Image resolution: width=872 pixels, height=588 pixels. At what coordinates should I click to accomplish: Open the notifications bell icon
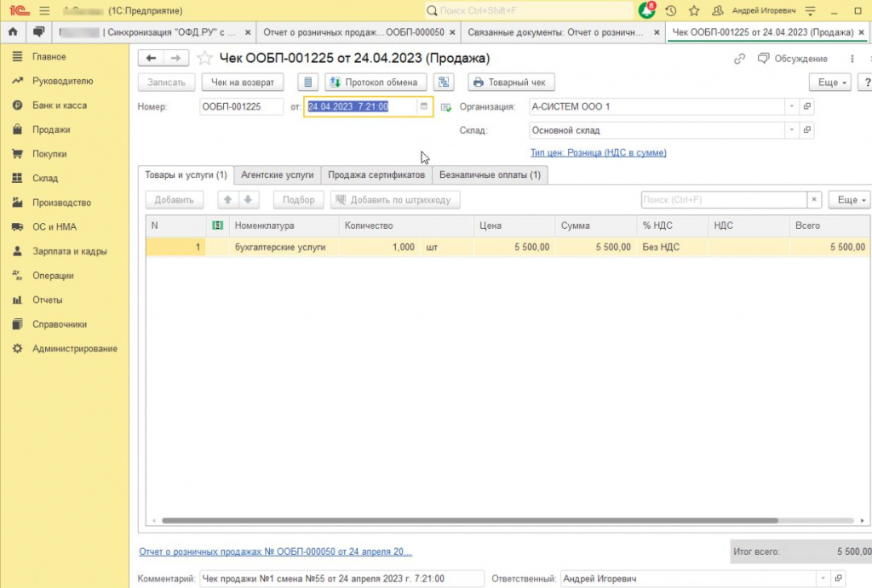point(647,10)
